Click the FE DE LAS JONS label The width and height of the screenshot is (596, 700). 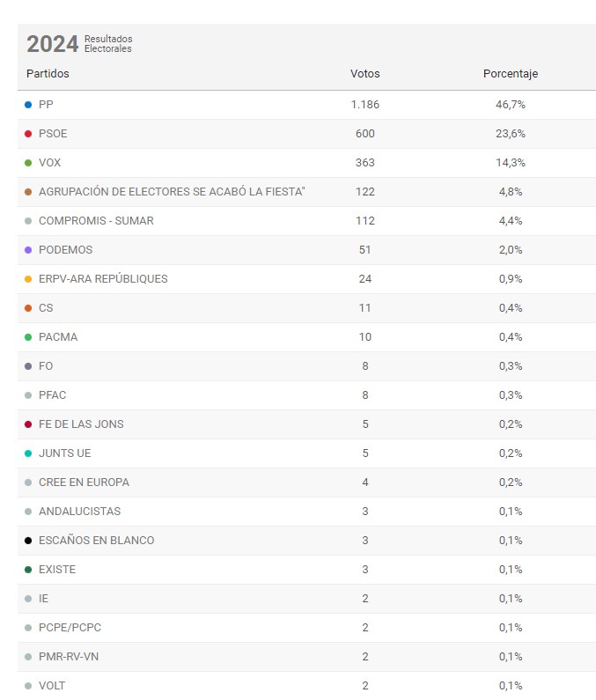coord(81,424)
